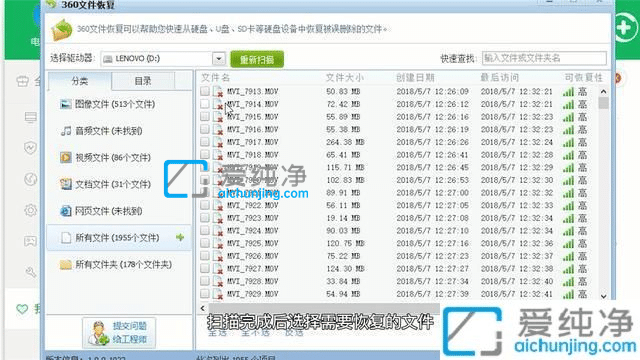Sort by 文件大小 column header
Screen dimensions: 640x360
click(x=344, y=78)
